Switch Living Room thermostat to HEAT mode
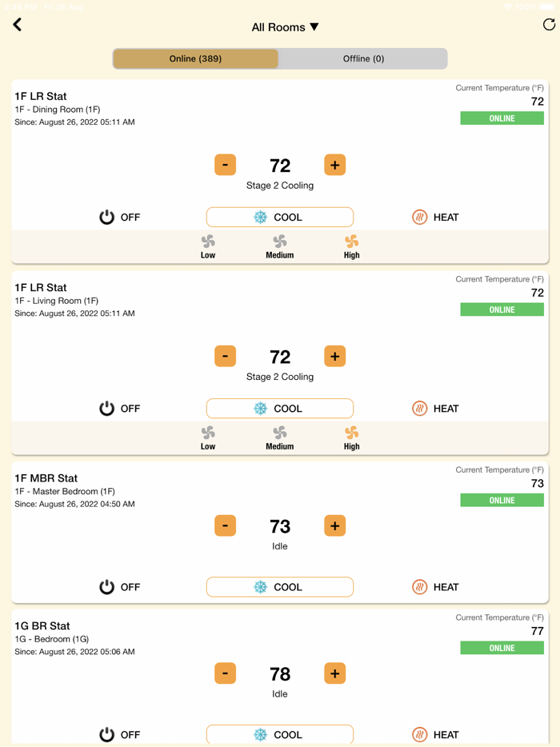Screen dimensions: 560x747 435,408
